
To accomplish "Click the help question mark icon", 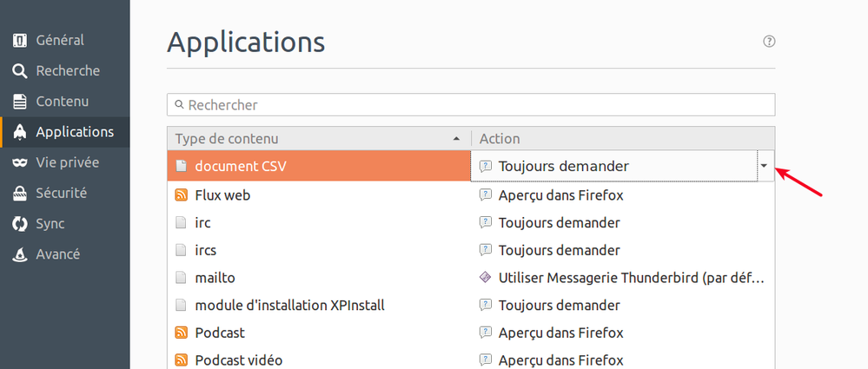I will pos(769,41).
